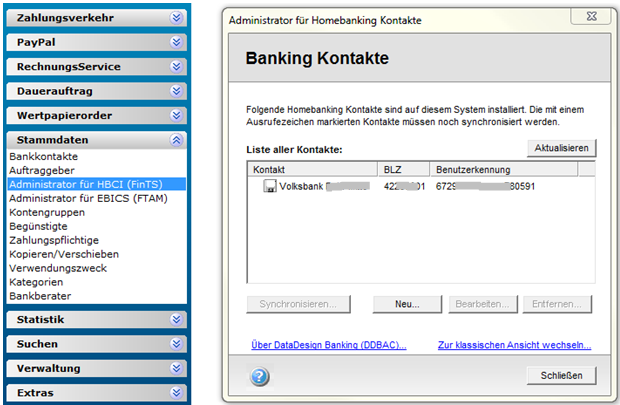Click the Statistik section header
The width and height of the screenshot is (620, 405).
(x=96, y=320)
